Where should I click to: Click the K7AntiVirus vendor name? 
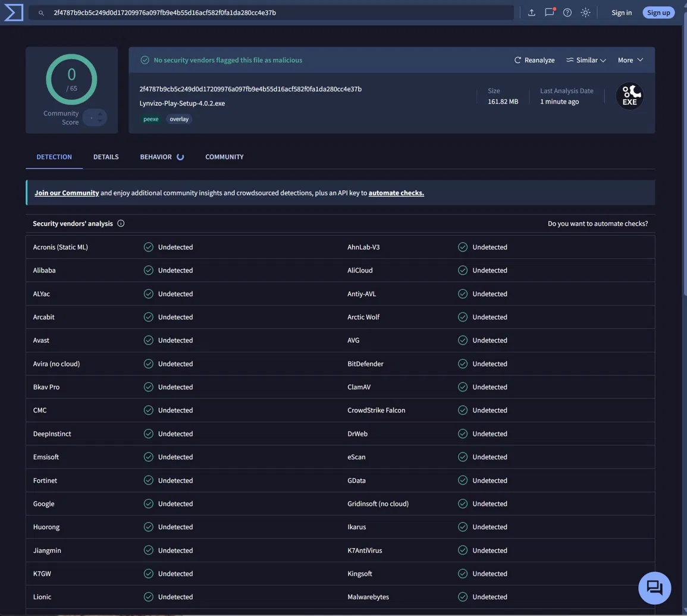(365, 550)
